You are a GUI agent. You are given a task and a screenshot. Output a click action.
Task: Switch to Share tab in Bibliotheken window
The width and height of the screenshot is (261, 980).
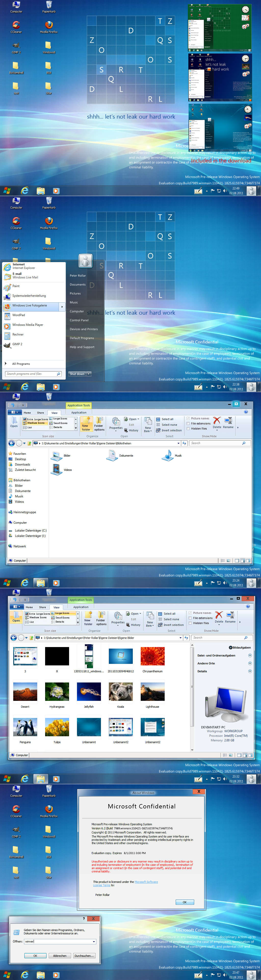pyautogui.click(x=40, y=413)
